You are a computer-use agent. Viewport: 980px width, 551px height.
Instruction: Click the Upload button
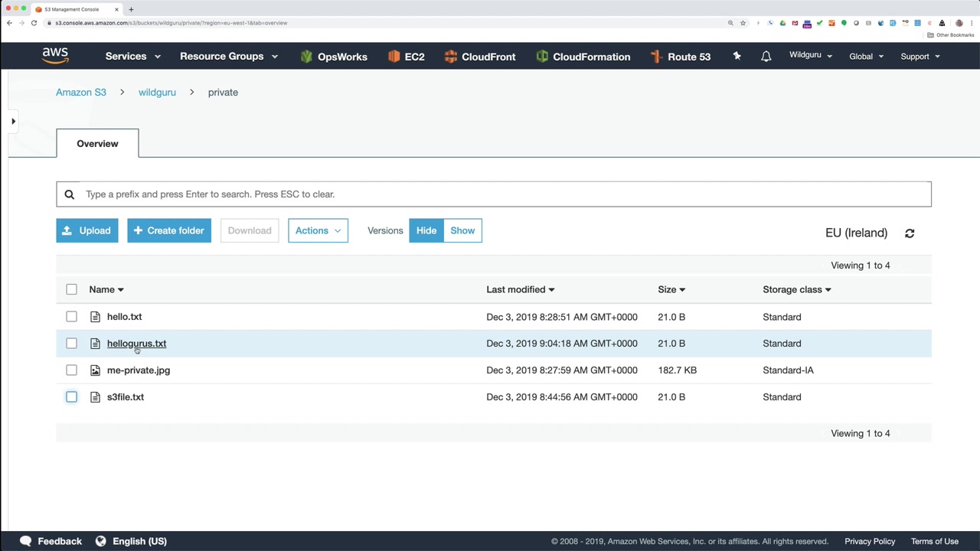pos(87,230)
